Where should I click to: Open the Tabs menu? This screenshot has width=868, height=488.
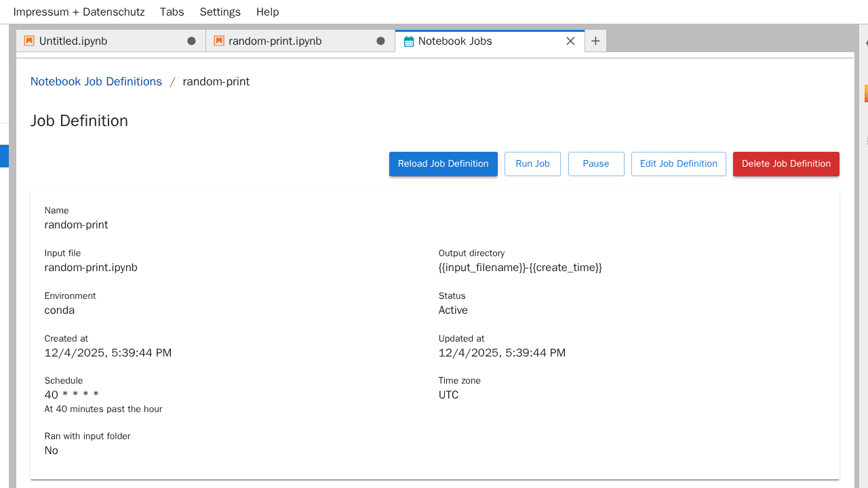point(172,12)
